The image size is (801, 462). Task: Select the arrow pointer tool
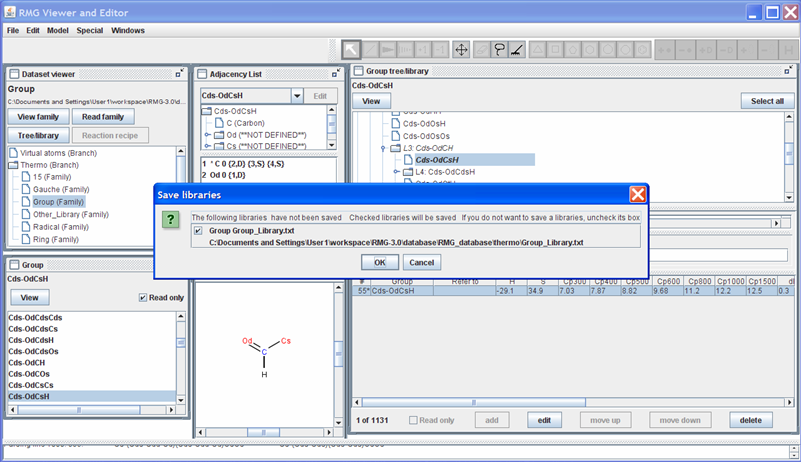(351, 50)
